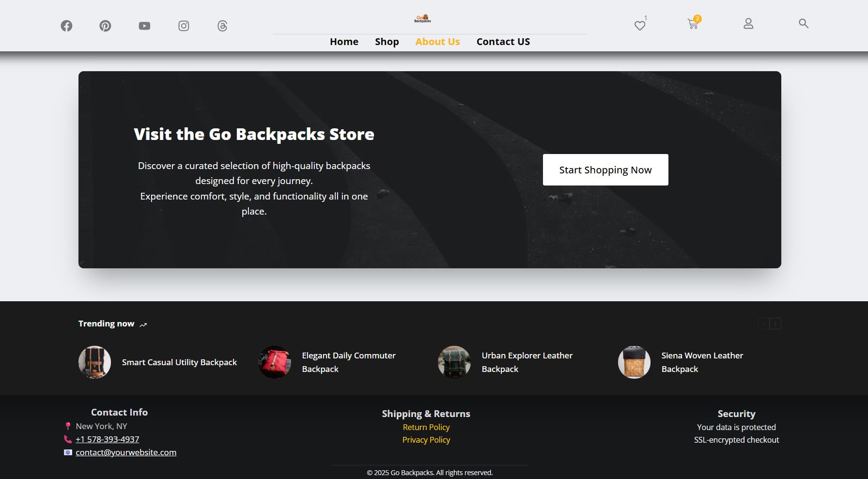This screenshot has height=479, width=868.
Task: Click the copyright notice text
Action: pyautogui.click(x=430, y=473)
